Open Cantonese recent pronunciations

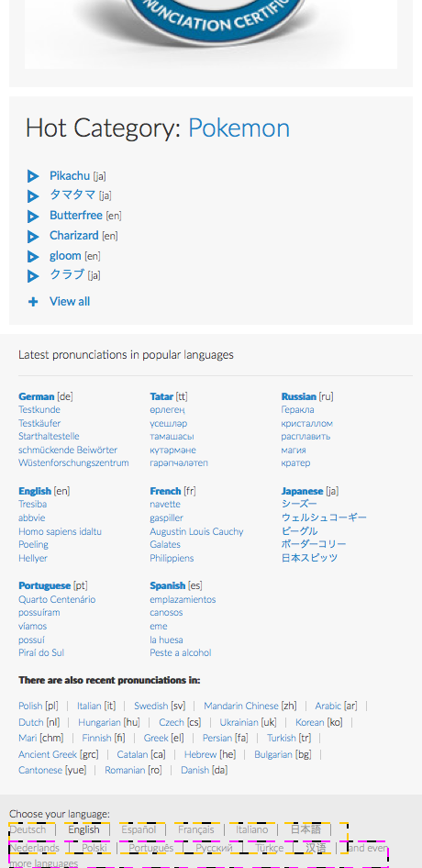click(x=40, y=770)
